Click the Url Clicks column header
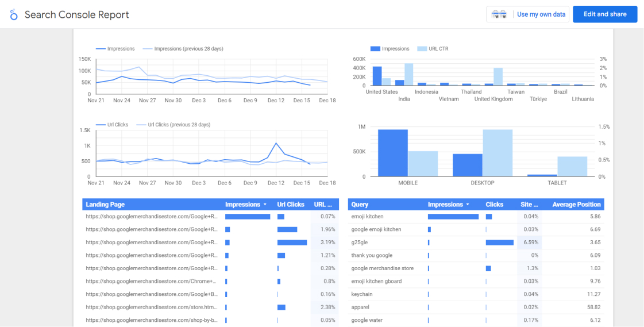The height and width of the screenshot is (327, 644). 291,205
